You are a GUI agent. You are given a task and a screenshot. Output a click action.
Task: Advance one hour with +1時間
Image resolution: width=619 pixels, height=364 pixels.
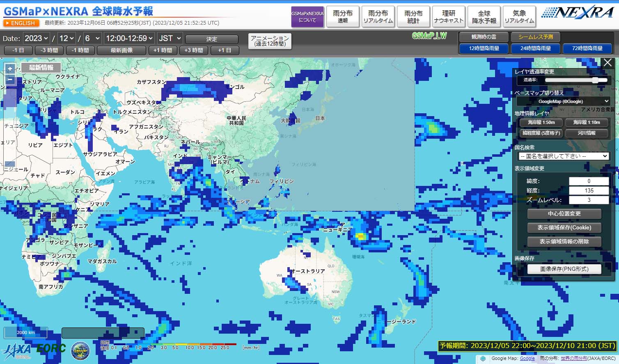coord(163,50)
